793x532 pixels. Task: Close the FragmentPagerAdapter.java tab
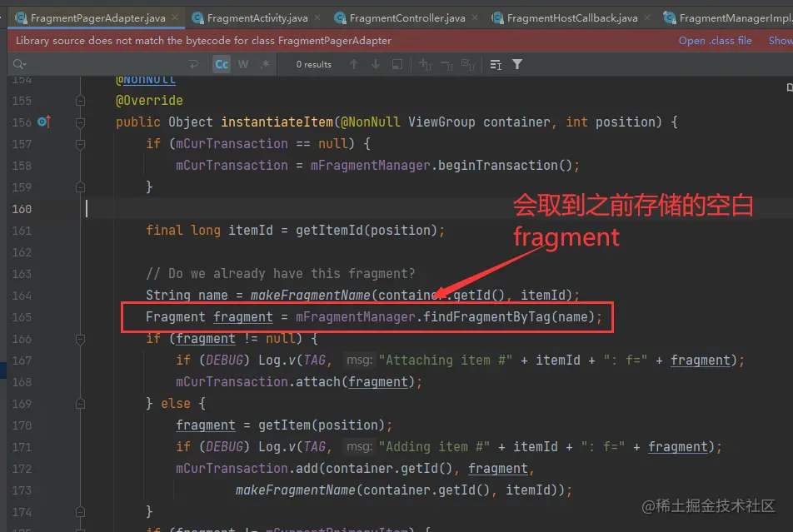175,17
